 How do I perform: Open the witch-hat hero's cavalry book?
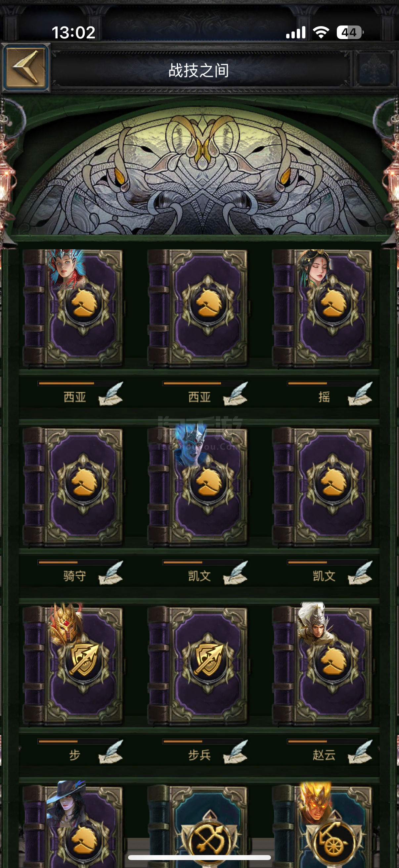click(x=73, y=826)
